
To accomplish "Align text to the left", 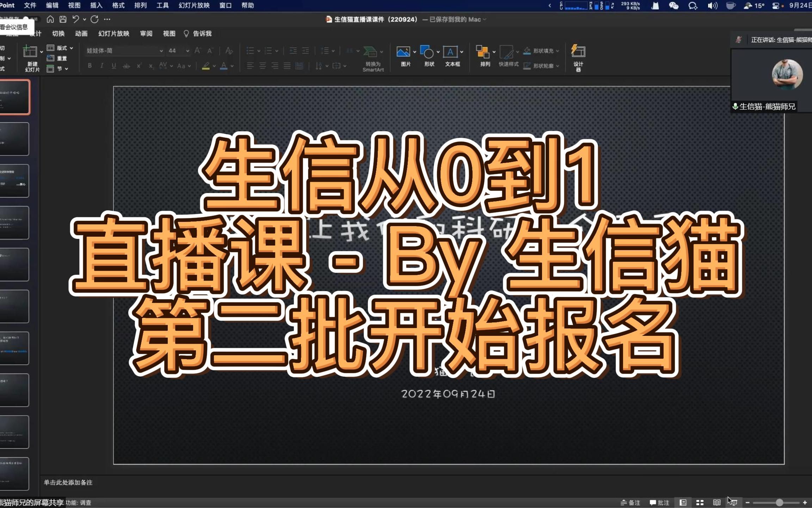I will point(250,66).
